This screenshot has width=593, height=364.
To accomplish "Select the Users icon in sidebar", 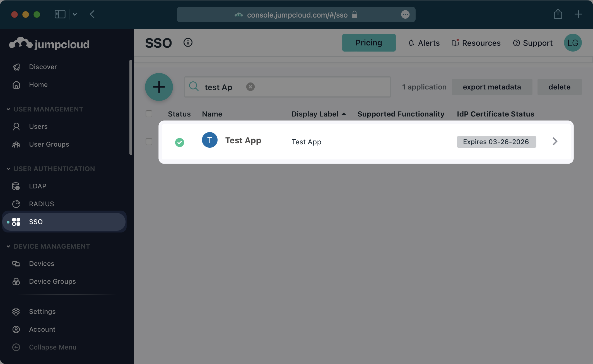I will pyautogui.click(x=16, y=126).
